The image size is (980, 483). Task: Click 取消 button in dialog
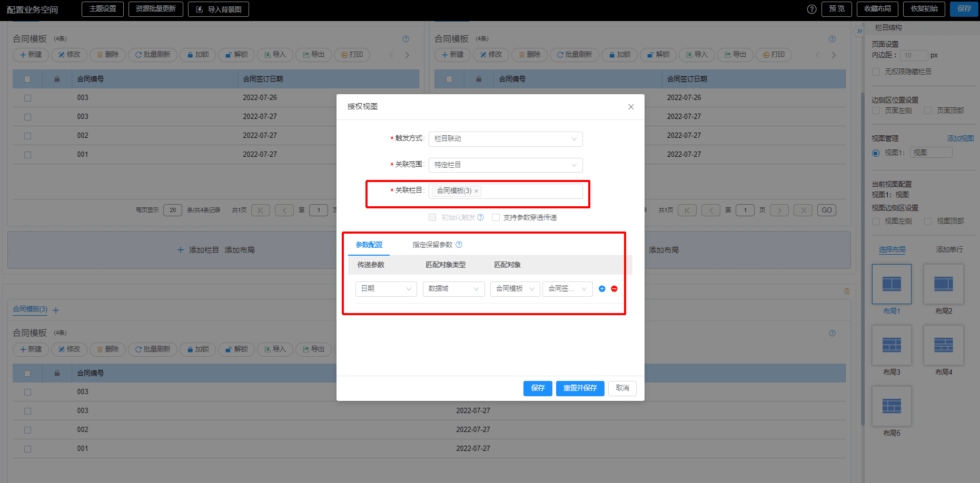coord(622,388)
